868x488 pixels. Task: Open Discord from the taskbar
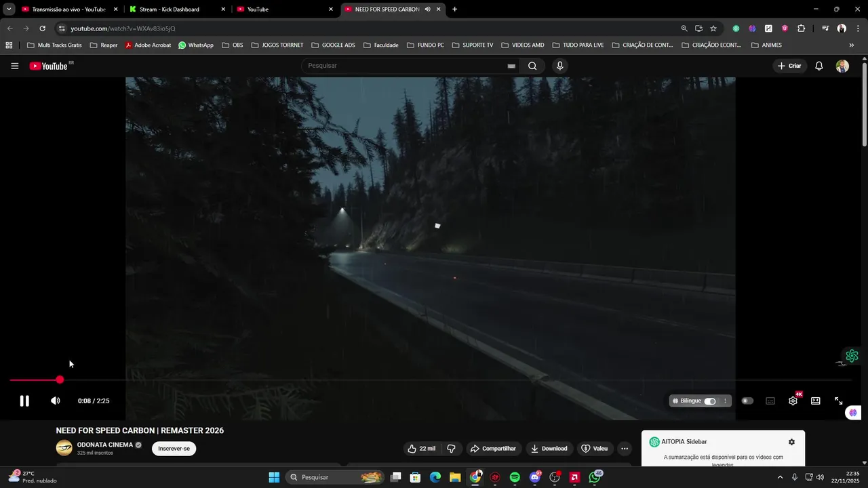[x=535, y=477]
